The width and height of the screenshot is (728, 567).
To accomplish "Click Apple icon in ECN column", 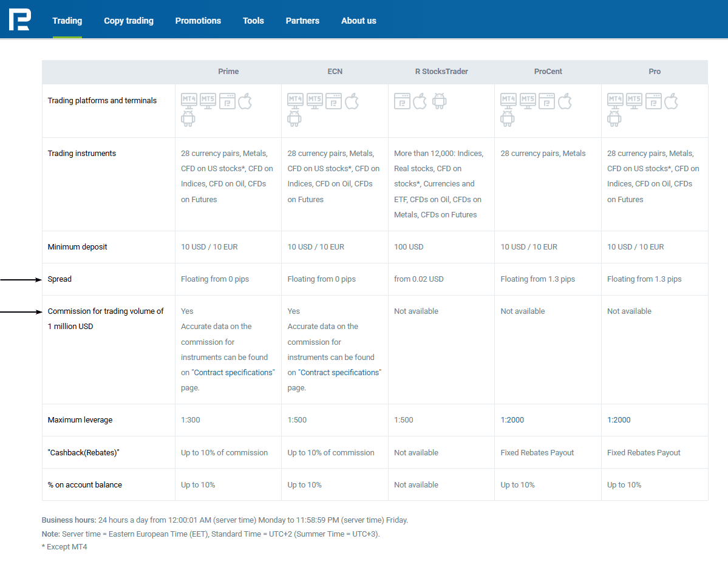I will (x=352, y=101).
